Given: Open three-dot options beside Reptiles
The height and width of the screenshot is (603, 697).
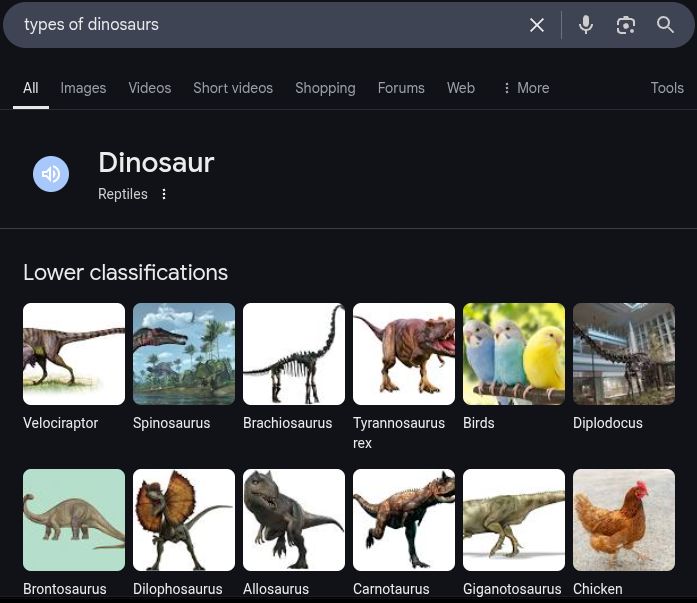Looking at the screenshot, I should point(164,194).
